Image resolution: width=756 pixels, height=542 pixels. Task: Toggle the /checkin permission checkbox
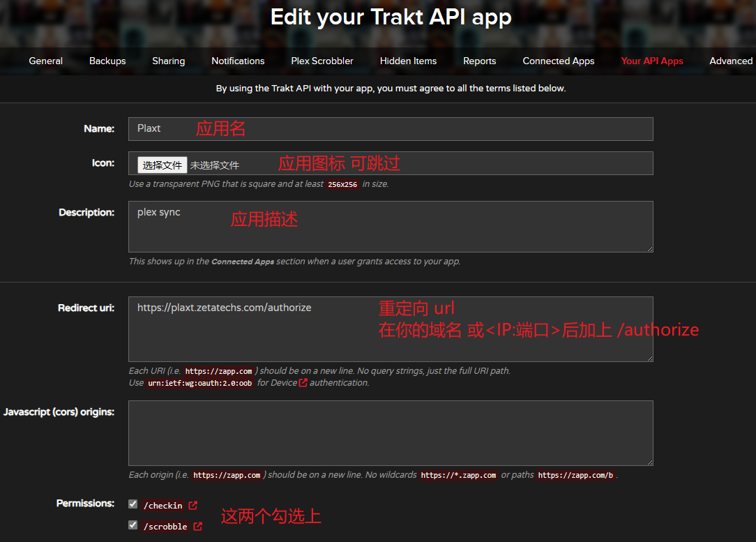[x=133, y=504]
